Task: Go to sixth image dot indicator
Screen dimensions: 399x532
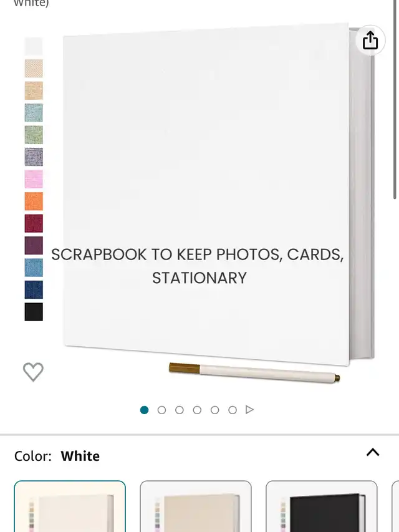Action: pos(233,410)
